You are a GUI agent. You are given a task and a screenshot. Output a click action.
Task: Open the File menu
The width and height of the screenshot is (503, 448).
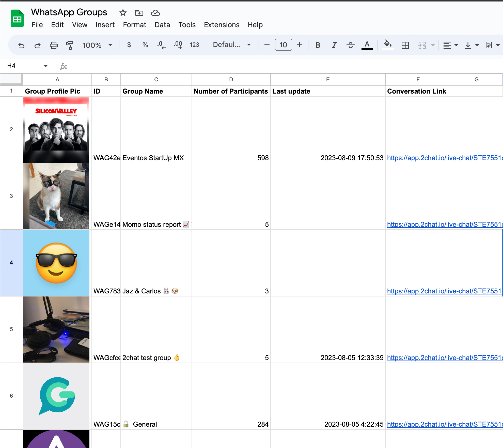(37, 25)
